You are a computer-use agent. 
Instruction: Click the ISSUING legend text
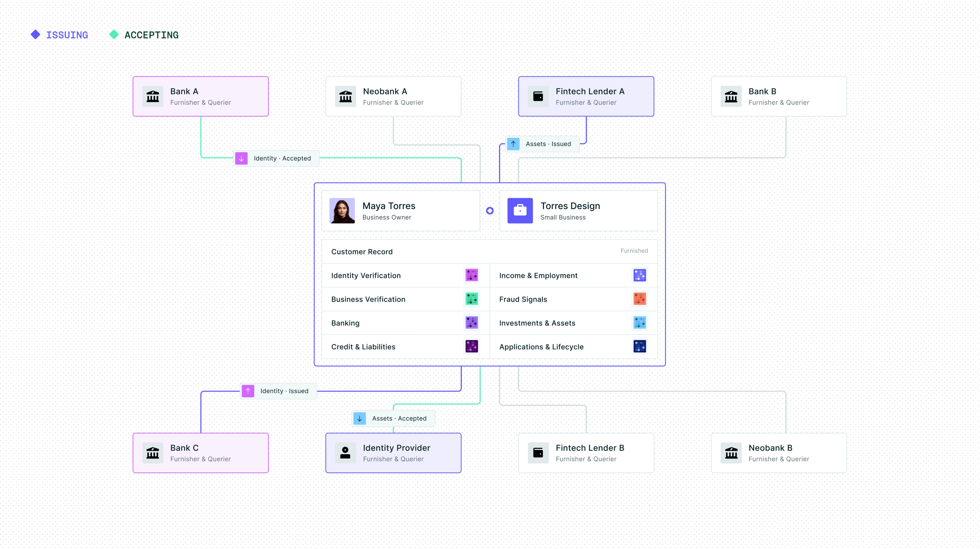coord(67,35)
